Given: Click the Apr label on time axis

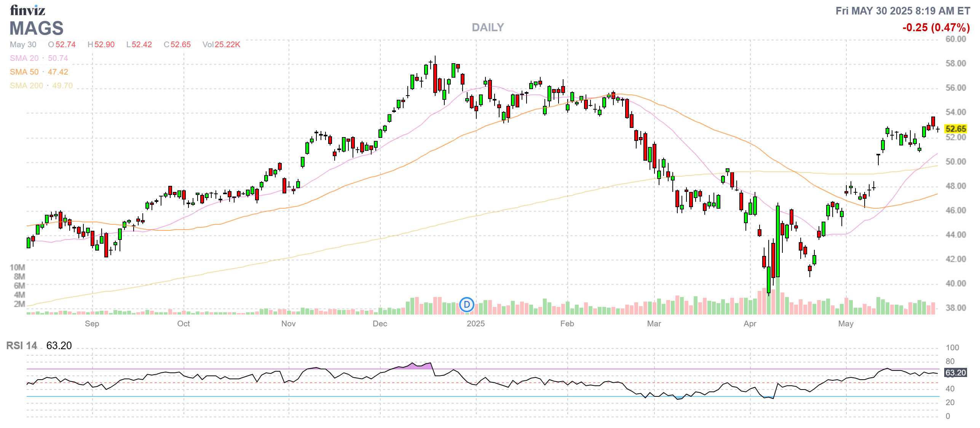Looking at the screenshot, I should [750, 324].
